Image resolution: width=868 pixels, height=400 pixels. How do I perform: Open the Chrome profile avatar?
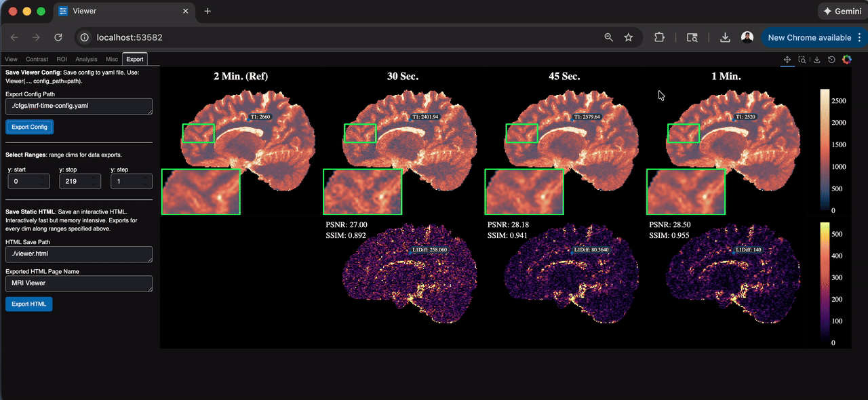click(x=747, y=38)
